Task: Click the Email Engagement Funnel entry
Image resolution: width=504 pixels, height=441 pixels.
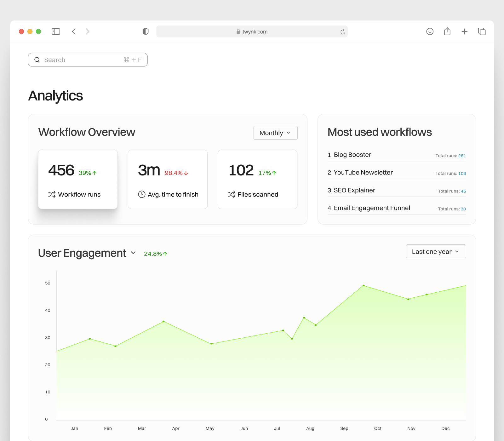Action: (372, 208)
